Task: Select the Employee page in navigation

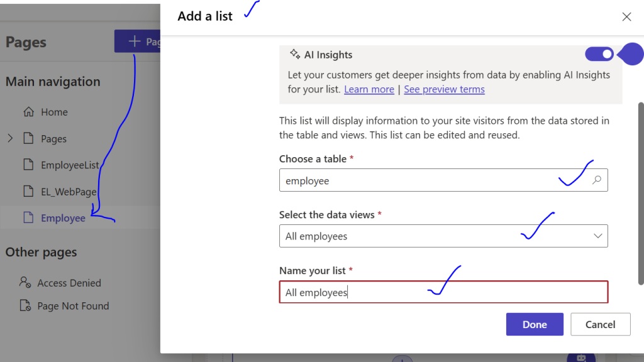Action: click(x=63, y=218)
